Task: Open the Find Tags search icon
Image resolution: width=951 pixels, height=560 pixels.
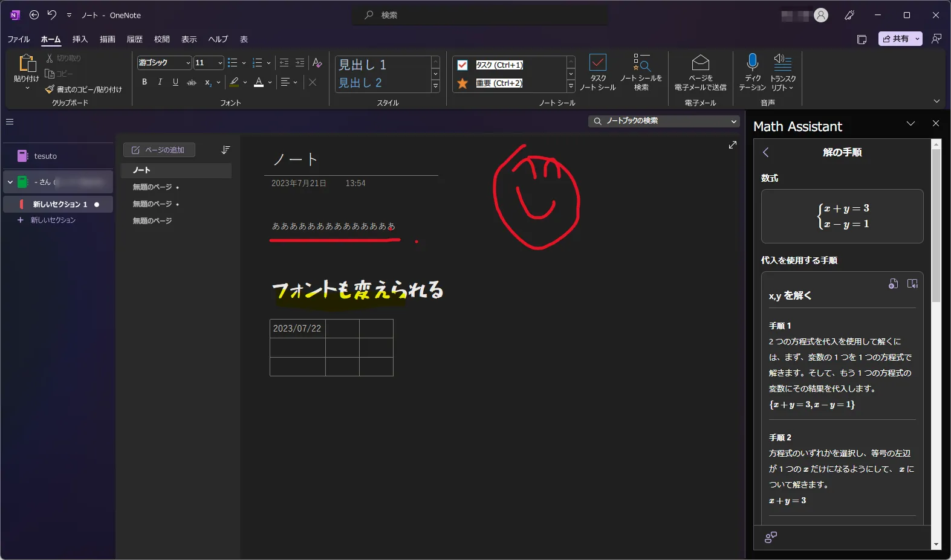Action: point(641,63)
